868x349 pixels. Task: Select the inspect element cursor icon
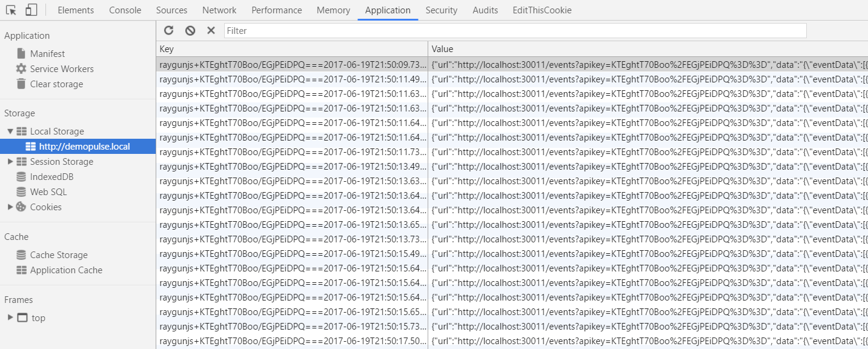click(10, 10)
